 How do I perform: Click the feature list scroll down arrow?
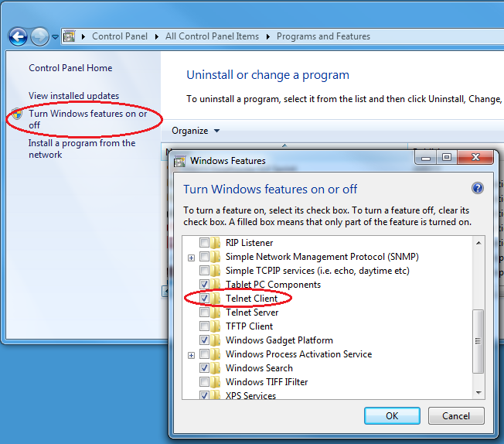click(478, 392)
